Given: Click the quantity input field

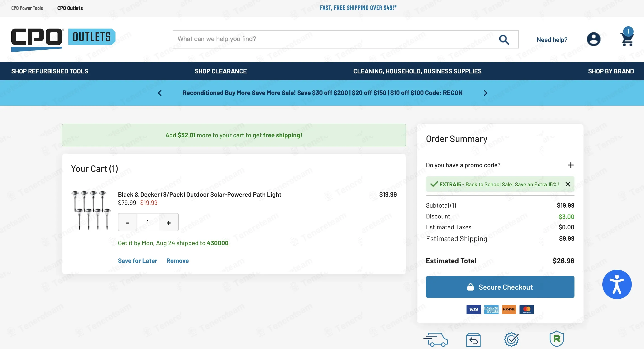Looking at the screenshot, I should 148,222.
